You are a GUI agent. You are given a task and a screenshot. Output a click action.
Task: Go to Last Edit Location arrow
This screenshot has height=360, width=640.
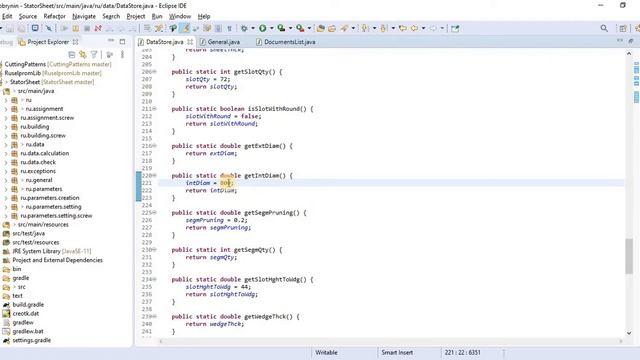403,28
